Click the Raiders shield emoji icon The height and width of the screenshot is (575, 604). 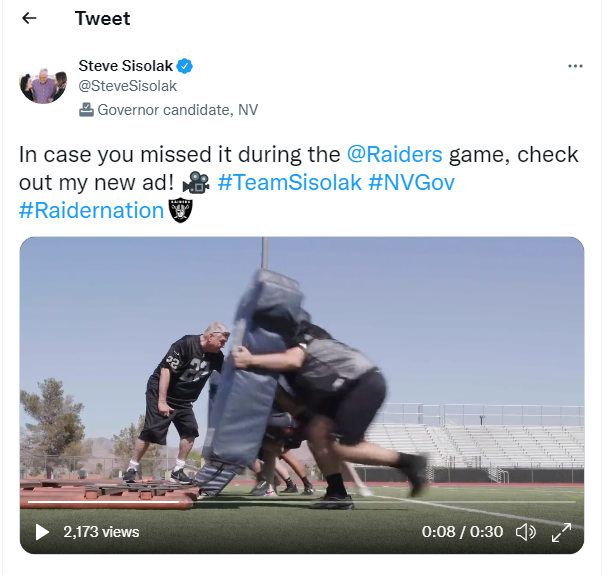(x=181, y=210)
